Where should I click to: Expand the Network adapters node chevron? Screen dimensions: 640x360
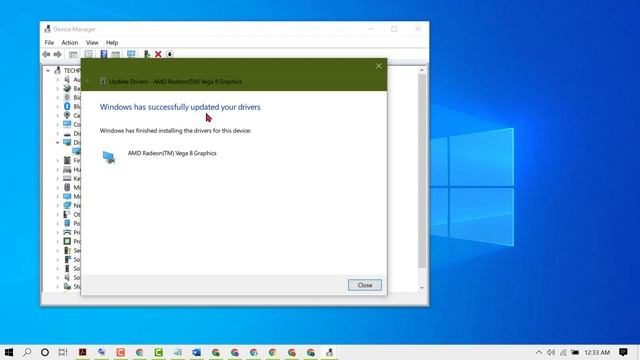pyautogui.click(x=58, y=205)
